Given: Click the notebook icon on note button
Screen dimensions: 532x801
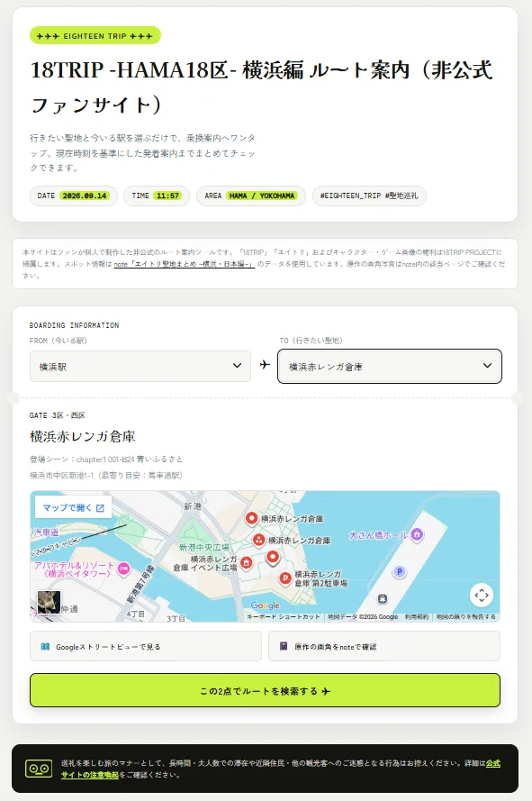Looking at the screenshot, I should click(x=284, y=646).
